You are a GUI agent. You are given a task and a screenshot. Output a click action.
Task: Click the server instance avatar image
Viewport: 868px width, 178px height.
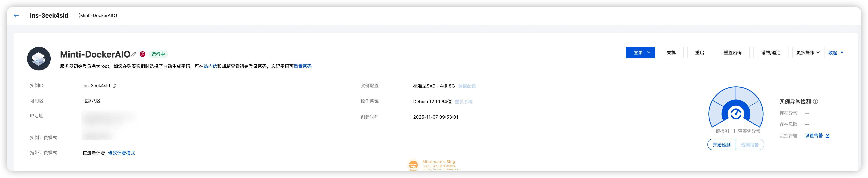pyautogui.click(x=39, y=58)
